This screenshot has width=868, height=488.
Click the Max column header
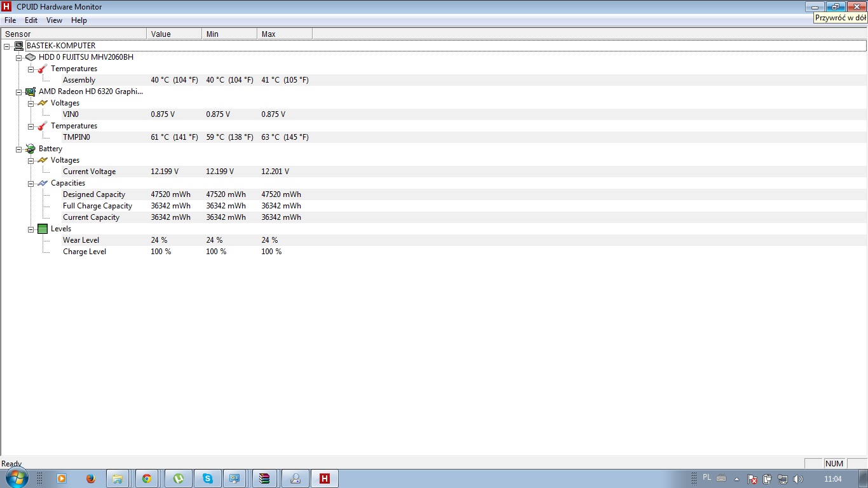point(285,34)
